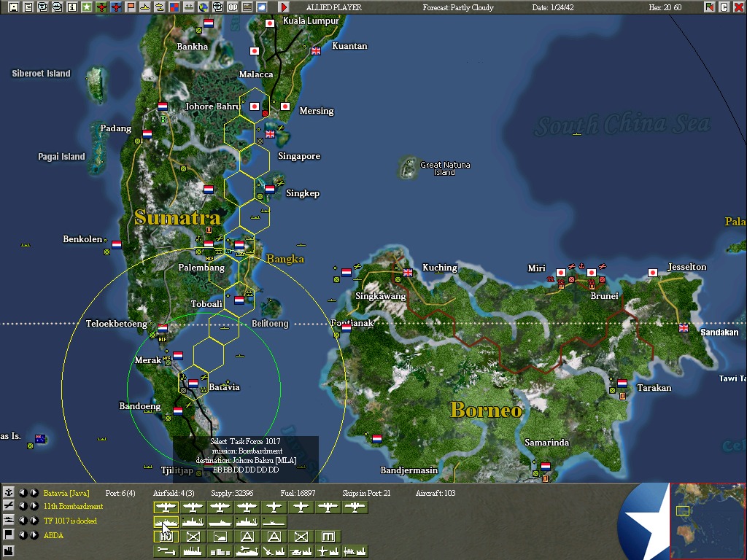Screen dimensions: 747x560
Task: Select highlighted first task force ship button
Action: [166, 522]
